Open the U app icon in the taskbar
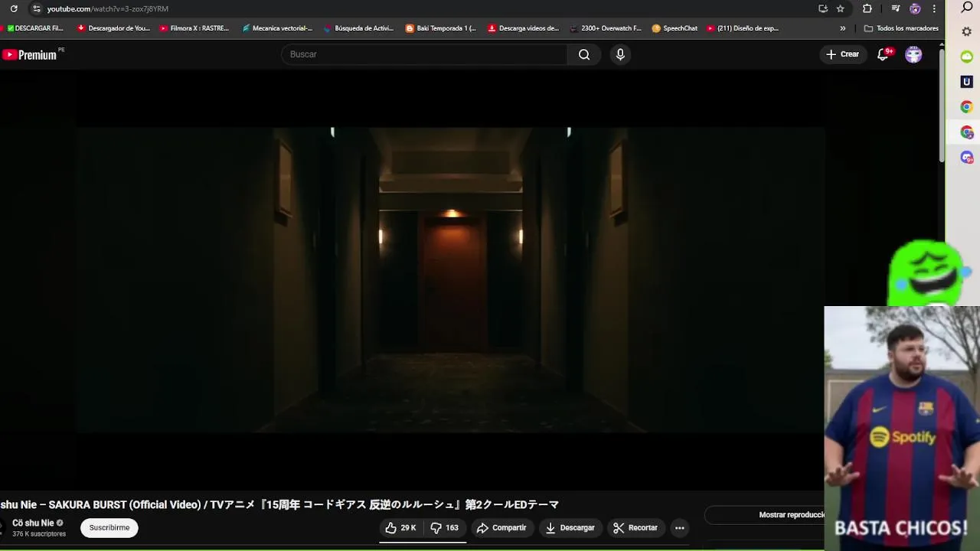The width and height of the screenshot is (980, 551). 967,82
